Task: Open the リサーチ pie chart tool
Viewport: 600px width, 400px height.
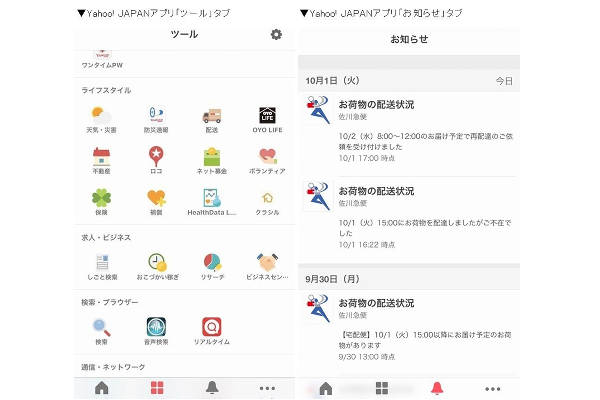Action: click(x=212, y=267)
